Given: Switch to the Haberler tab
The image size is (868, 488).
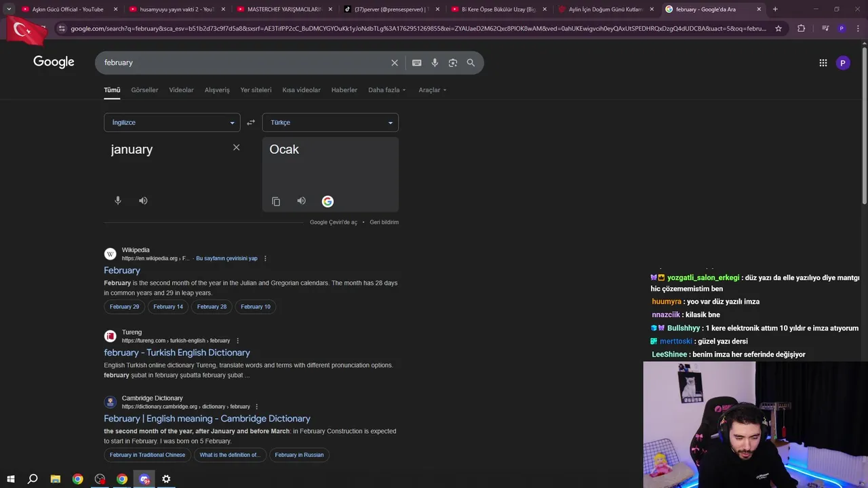Looking at the screenshot, I should coord(344,90).
